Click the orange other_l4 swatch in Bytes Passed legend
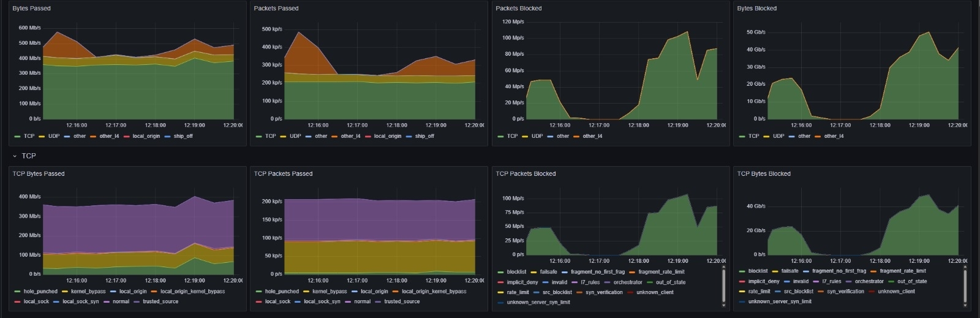The height and width of the screenshot is (318, 980). click(94, 137)
